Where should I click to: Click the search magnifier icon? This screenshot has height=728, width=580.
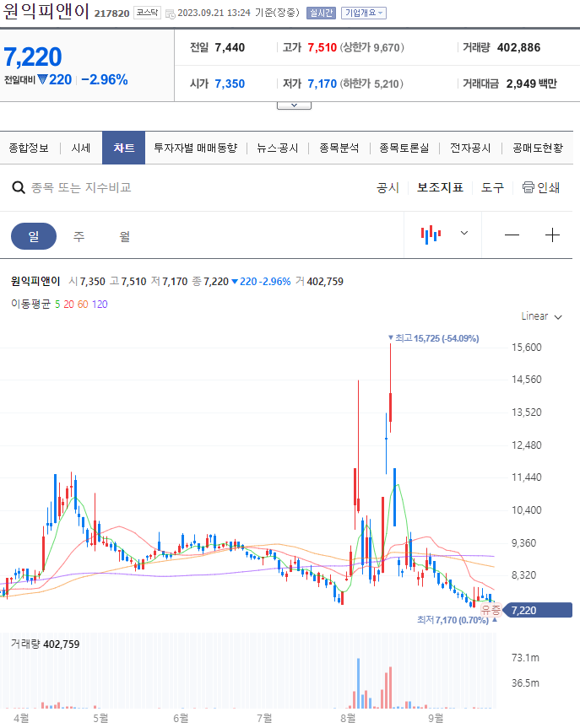[x=18, y=187]
